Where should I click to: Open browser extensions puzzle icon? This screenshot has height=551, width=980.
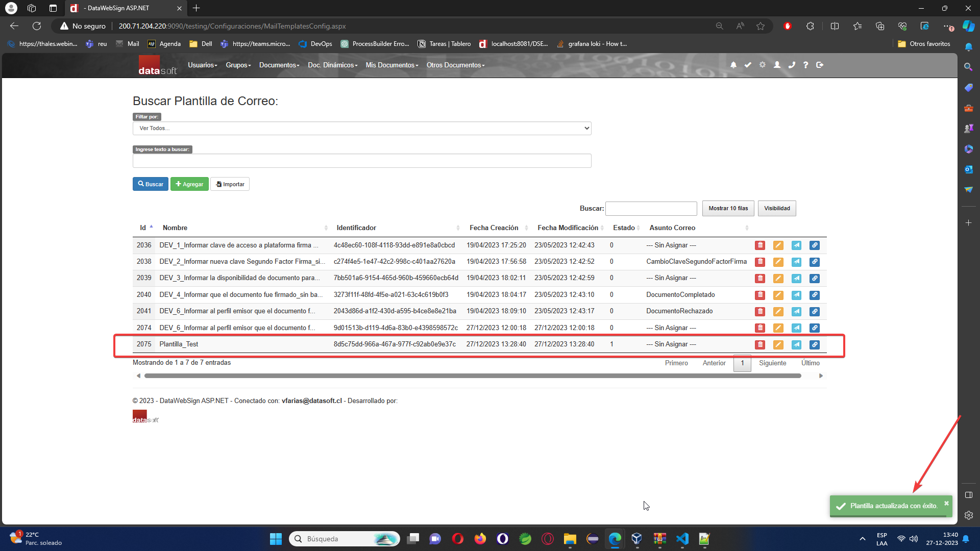[x=810, y=26]
